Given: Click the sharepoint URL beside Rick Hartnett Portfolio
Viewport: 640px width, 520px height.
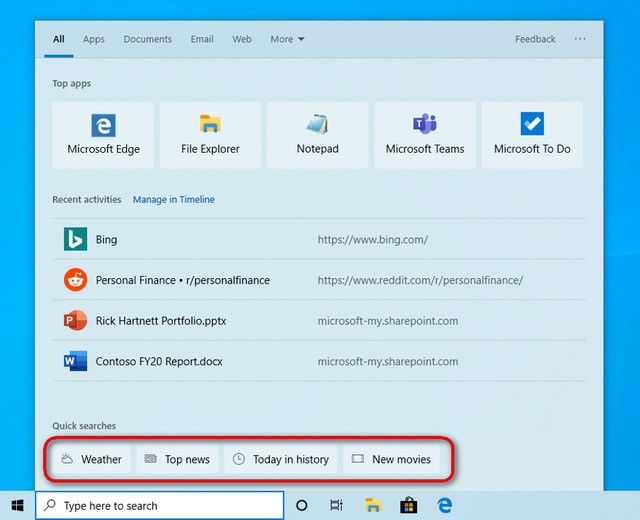Looking at the screenshot, I should pyautogui.click(x=388, y=321).
